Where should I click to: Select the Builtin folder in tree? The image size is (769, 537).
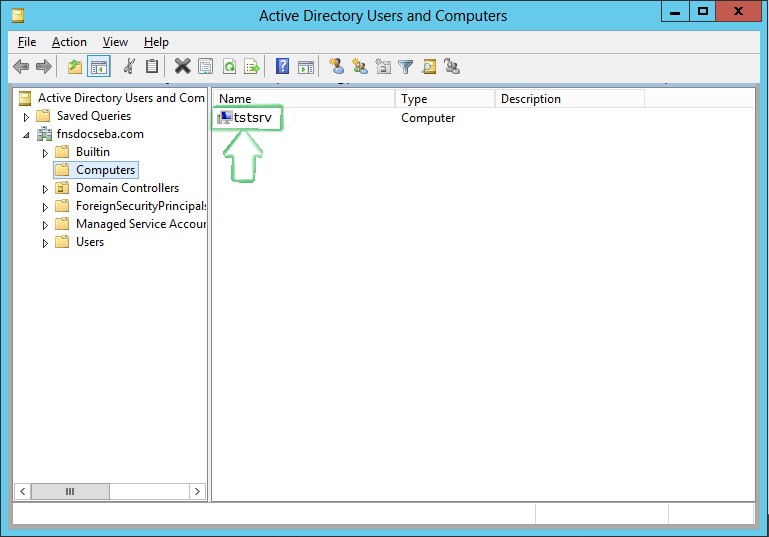[93, 152]
